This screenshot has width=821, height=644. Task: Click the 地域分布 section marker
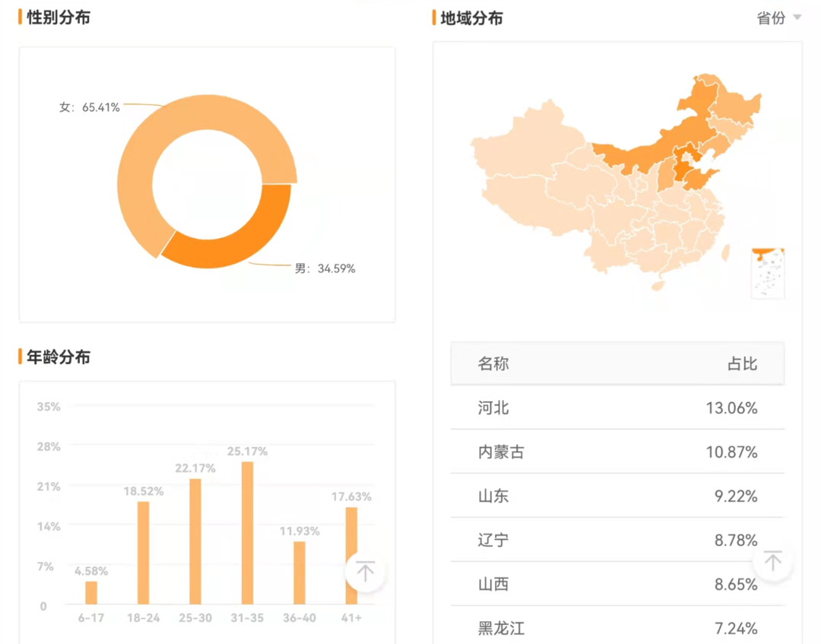433,17
